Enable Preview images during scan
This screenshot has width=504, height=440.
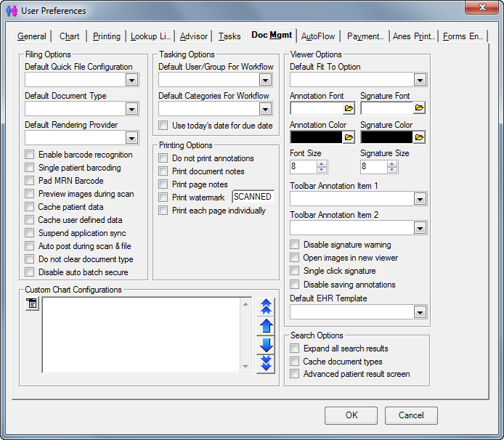[30, 194]
